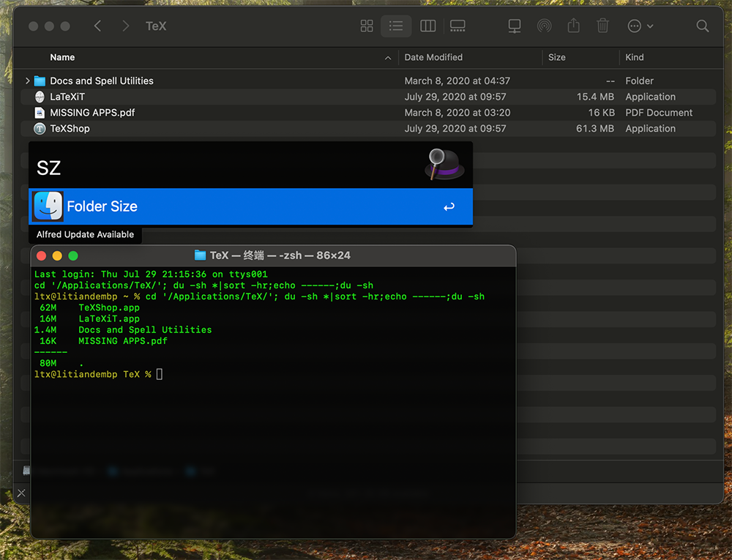Sort files by Date Modified column
732x560 pixels.
click(433, 58)
